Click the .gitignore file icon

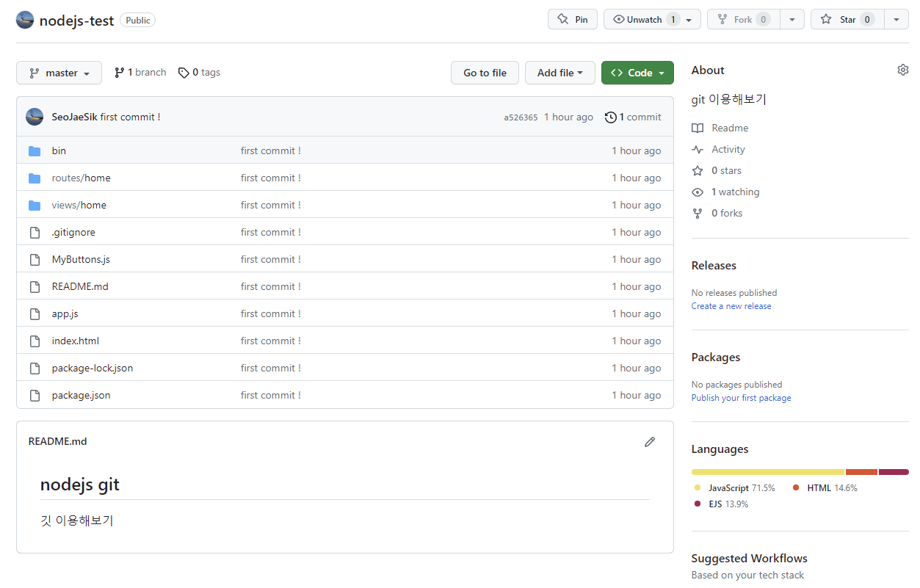(35, 232)
